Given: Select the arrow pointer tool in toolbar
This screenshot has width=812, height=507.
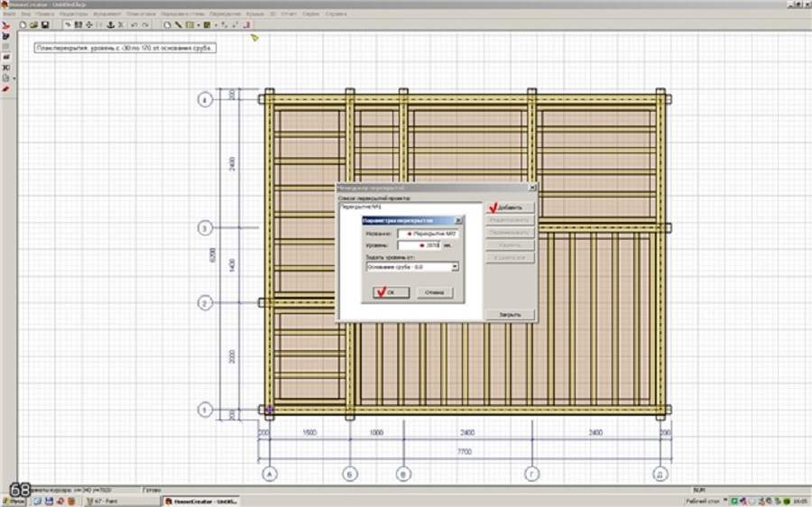Looking at the screenshot, I should (68, 25).
